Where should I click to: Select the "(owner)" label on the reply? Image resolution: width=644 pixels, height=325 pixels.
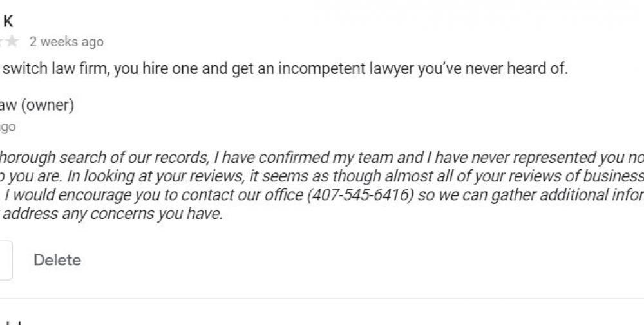pyautogui.click(x=48, y=106)
